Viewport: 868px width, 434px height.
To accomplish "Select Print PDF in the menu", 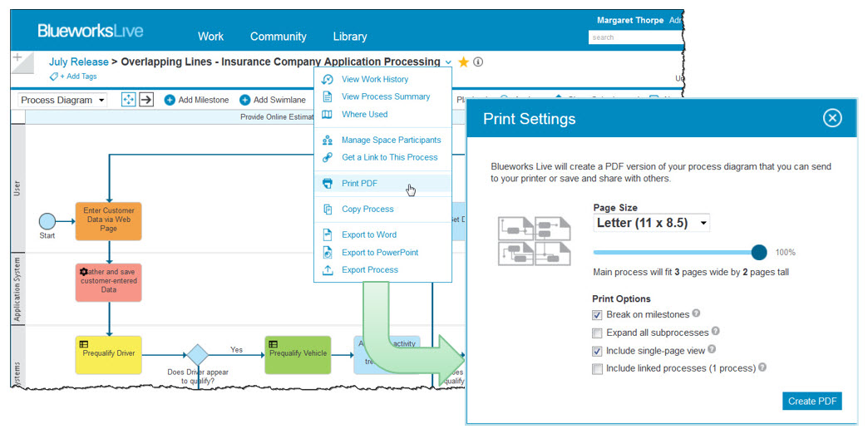I will tap(359, 183).
